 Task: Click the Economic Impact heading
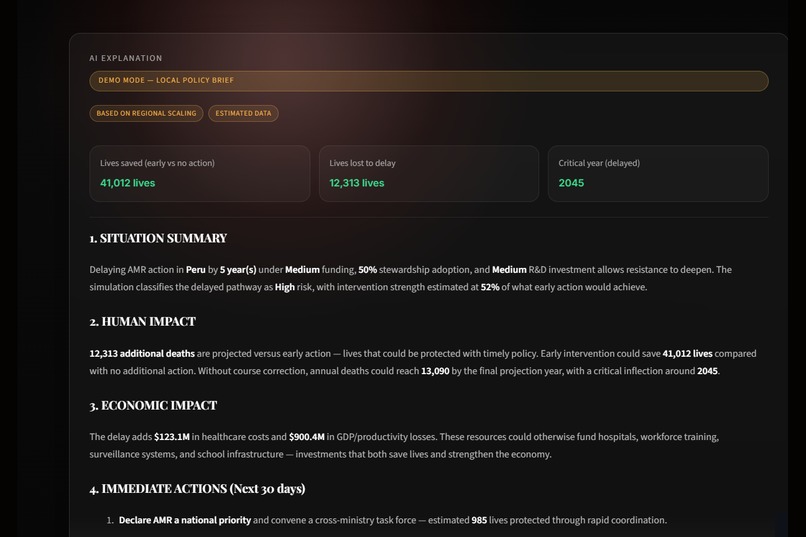pyautogui.click(x=153, y=405)
